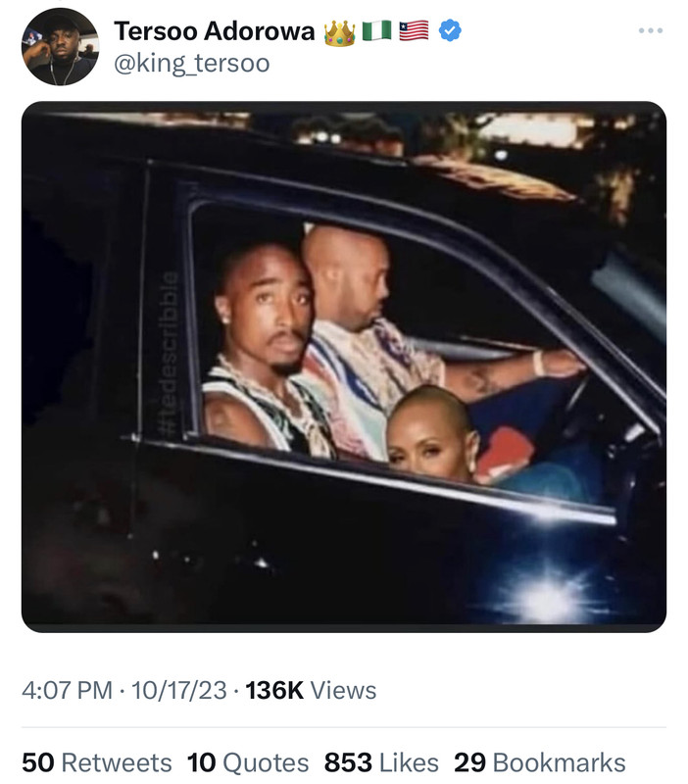Click the red object inside the car
Screen dimensions: 688x784
pyautogui.click(x=505, y=450)
